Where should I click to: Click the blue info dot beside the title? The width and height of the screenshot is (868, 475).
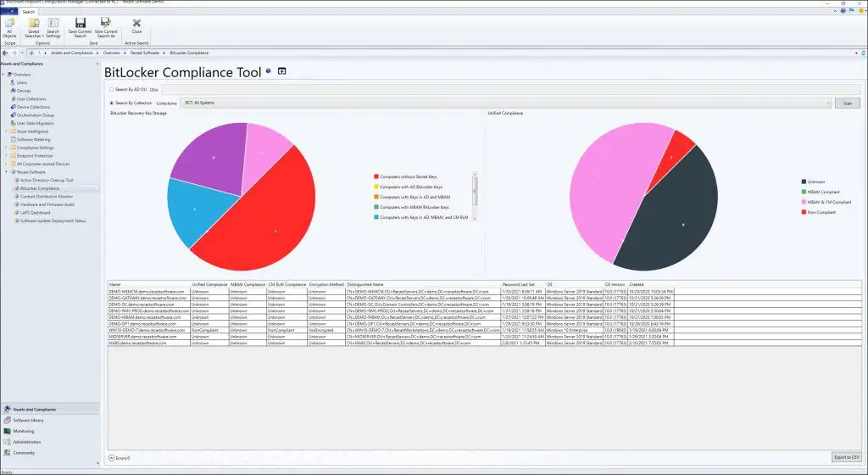269,71
